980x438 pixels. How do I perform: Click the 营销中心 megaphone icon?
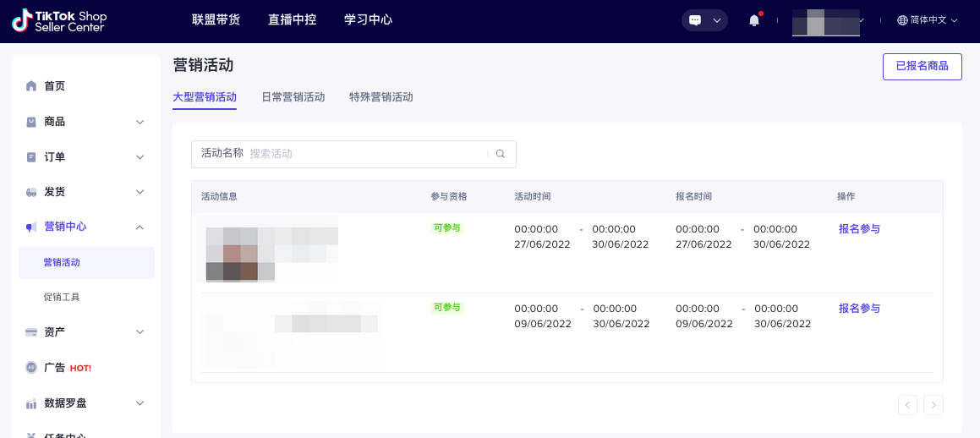(x=31, y=227)
